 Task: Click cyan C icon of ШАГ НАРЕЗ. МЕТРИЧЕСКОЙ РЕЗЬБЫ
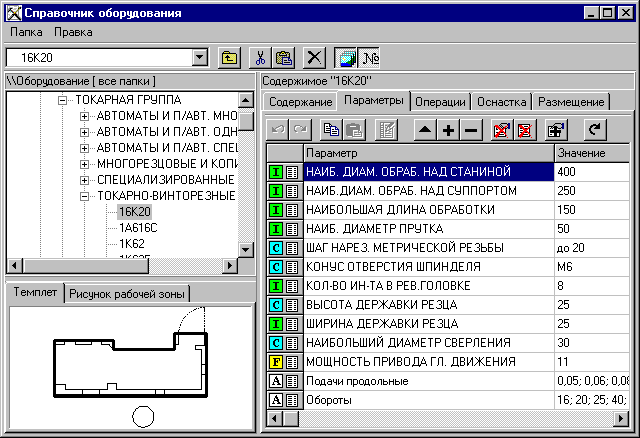(276, 248)
